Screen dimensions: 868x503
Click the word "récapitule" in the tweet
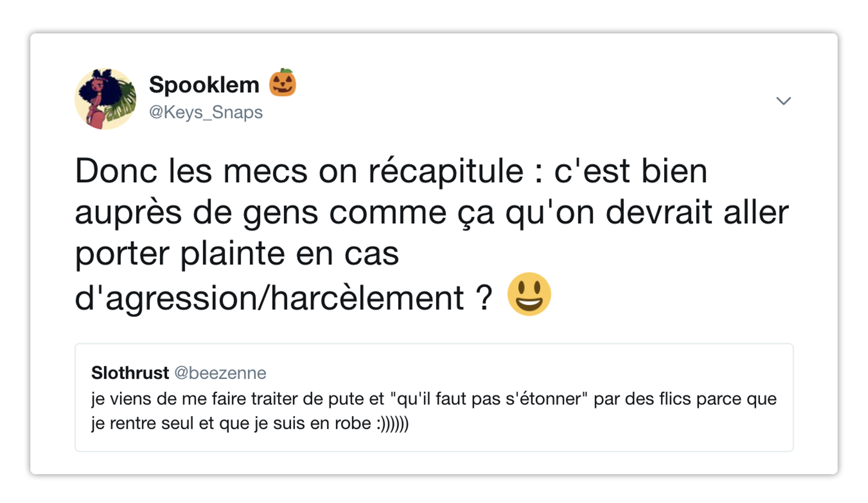(446, 171)
